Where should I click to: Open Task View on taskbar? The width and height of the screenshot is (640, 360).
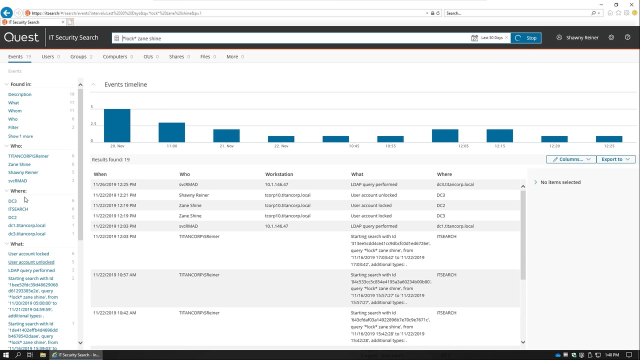30,355
